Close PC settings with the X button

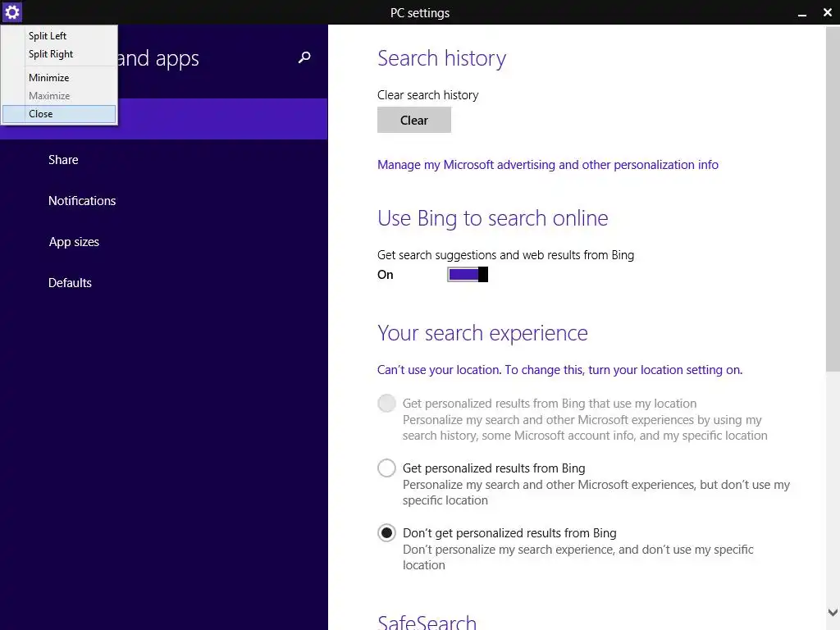coord(828,12)
